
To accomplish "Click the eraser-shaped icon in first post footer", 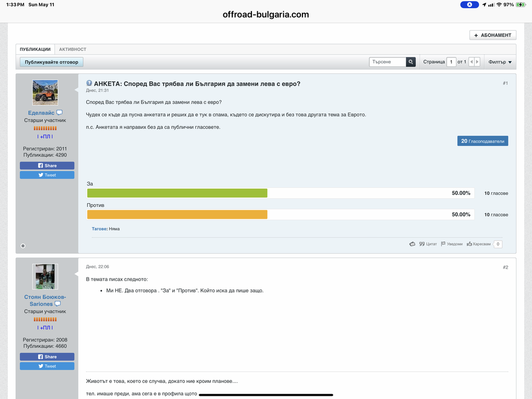I will coord(412,244).
